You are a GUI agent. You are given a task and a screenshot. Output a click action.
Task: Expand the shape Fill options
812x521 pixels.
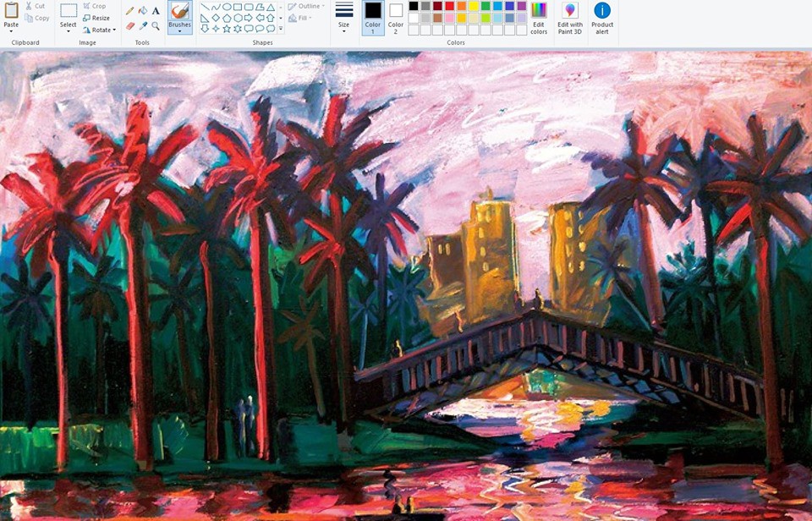coord(303,16)
